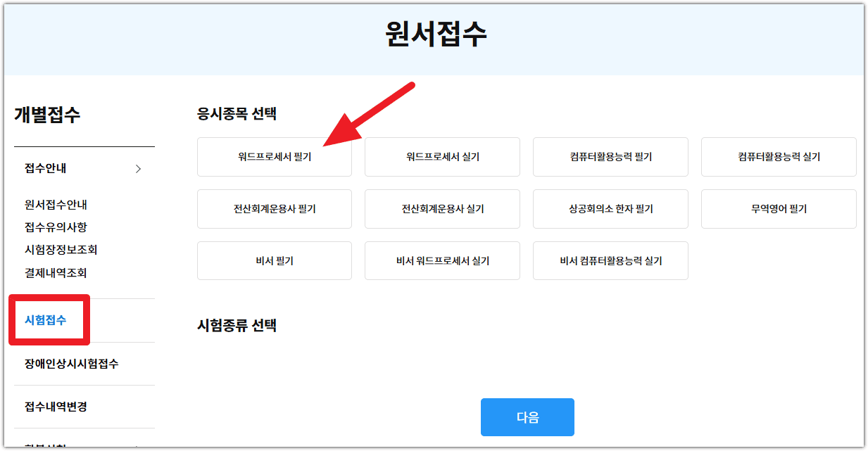868x451 pixels.
Task: Select the 전산회계운용사 필기 subject card
Action: click(x=274, y=209)
